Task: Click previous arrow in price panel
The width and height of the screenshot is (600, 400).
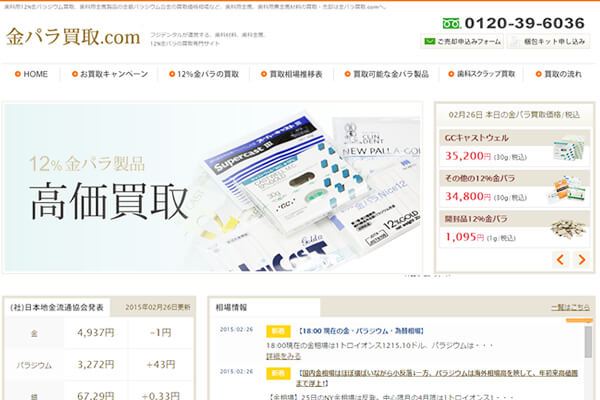Action: (x=560, y=260)
